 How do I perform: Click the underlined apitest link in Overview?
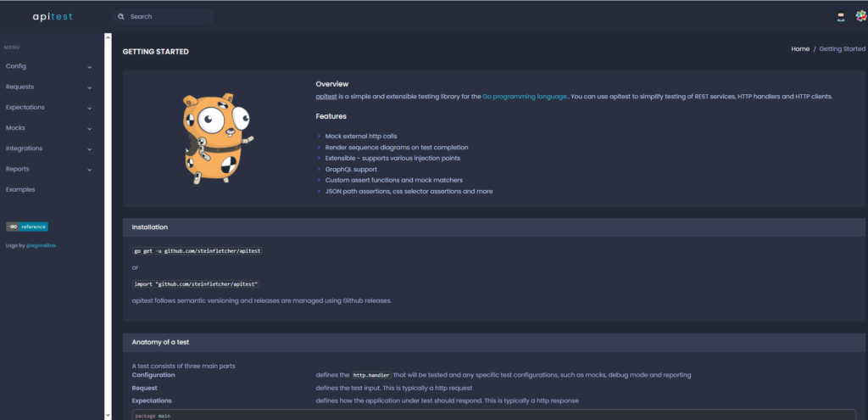pos(326,97)
